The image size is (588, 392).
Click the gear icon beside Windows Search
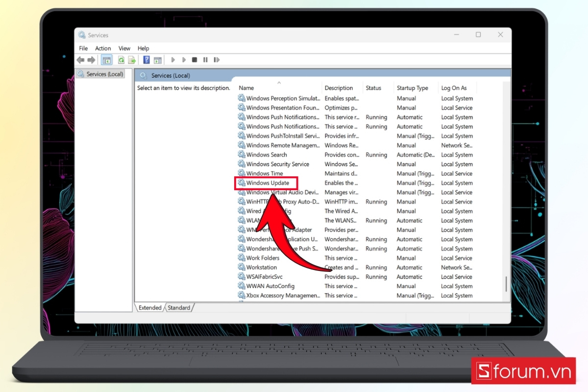tap(242, 155)
